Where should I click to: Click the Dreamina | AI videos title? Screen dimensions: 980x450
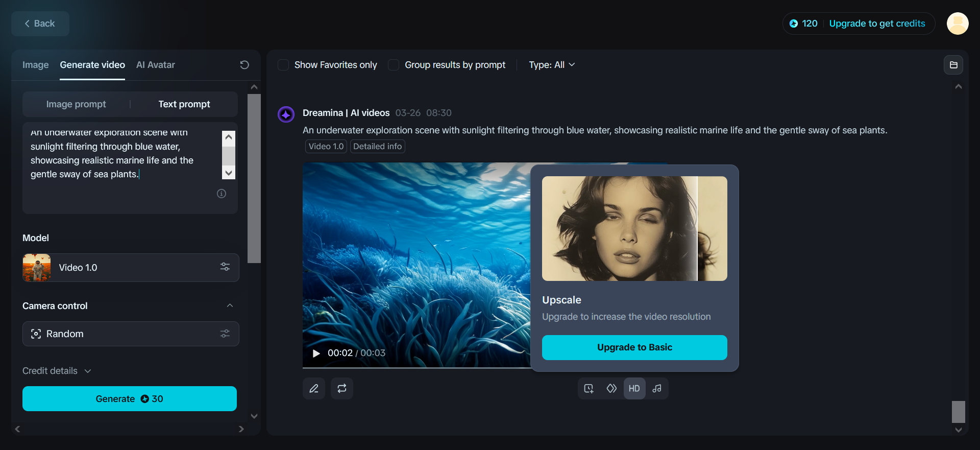point(346,113)
